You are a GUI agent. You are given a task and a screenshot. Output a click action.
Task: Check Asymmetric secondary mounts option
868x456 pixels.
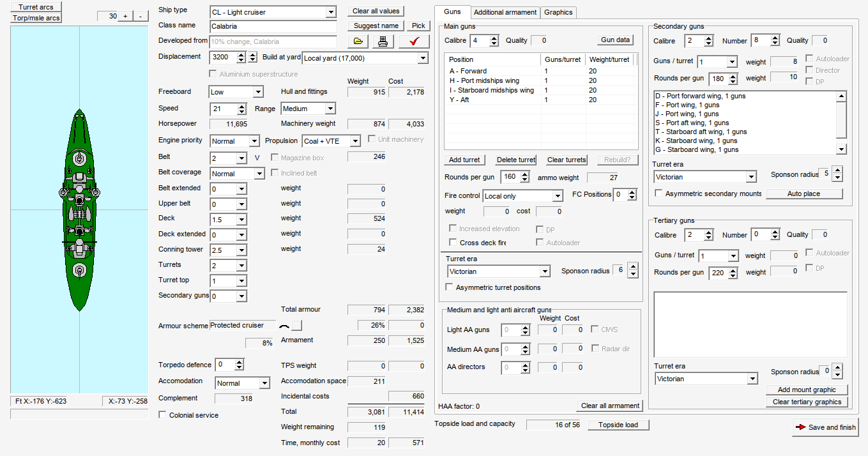point(659,194)
